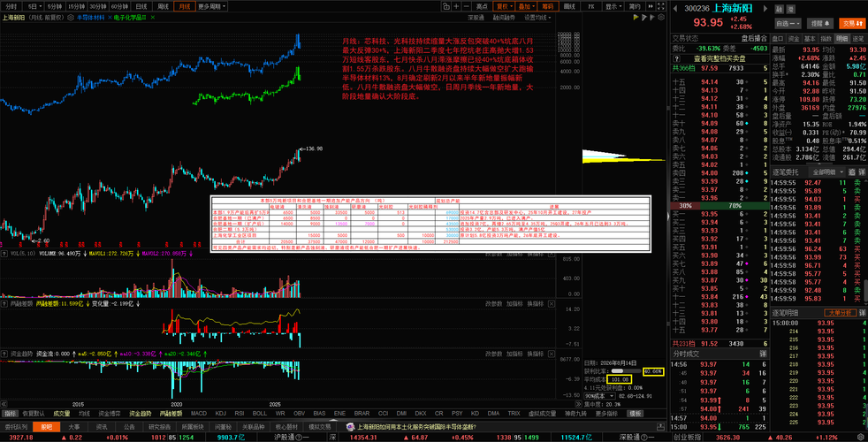
Task: Click 换指标 in the VOL panel
Action: [x=536, y=254]
